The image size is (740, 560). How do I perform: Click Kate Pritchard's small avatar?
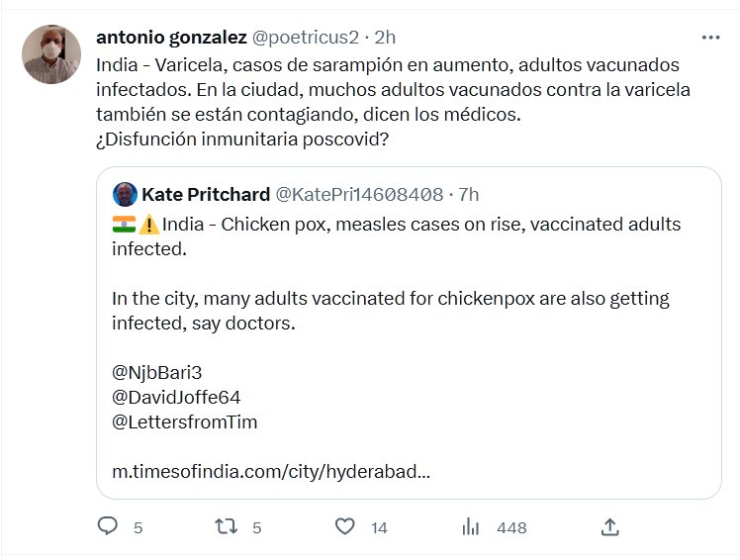(x=125, y=193)
